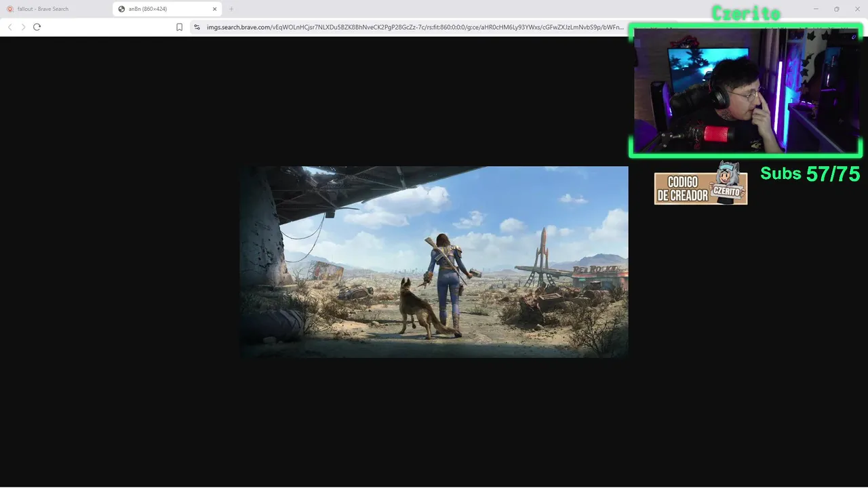868x488 pixels.
Task: Reload the current page
Action: tap(37, 27)
